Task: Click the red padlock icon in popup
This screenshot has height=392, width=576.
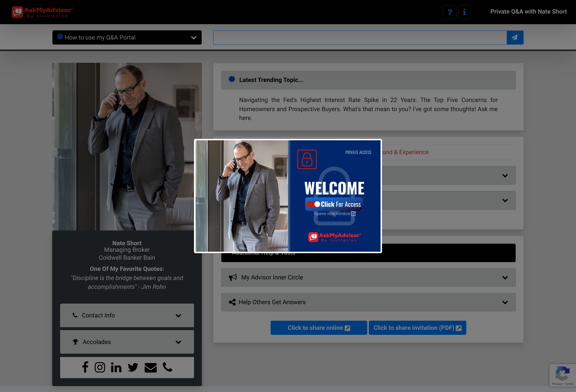Action: point(307,159)
